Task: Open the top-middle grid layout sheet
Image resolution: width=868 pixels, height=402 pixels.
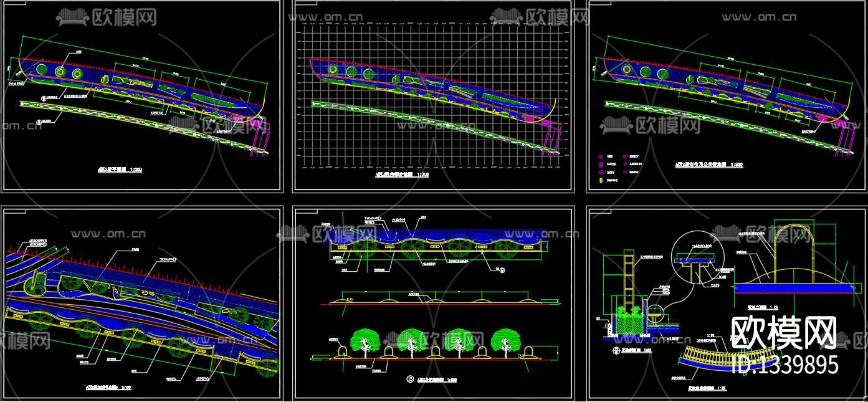Action: point(434,97)
